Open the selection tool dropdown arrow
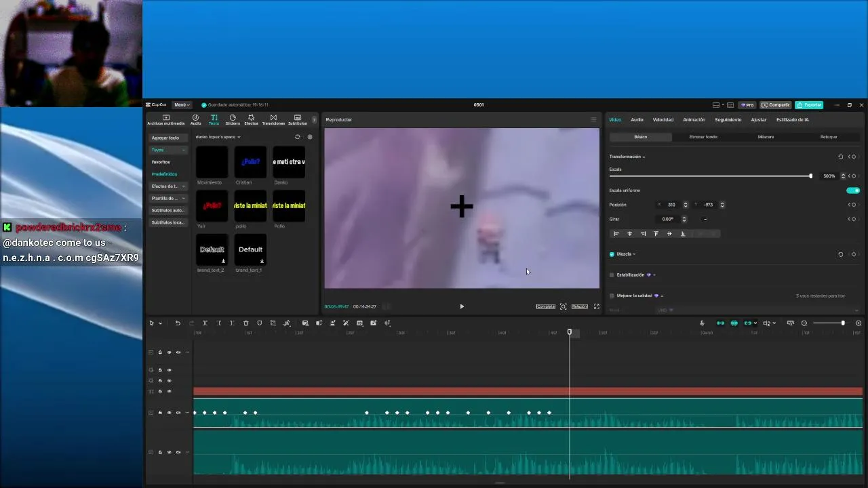The image size is (868, 488). pyautogui.click(x=160, y=323)
